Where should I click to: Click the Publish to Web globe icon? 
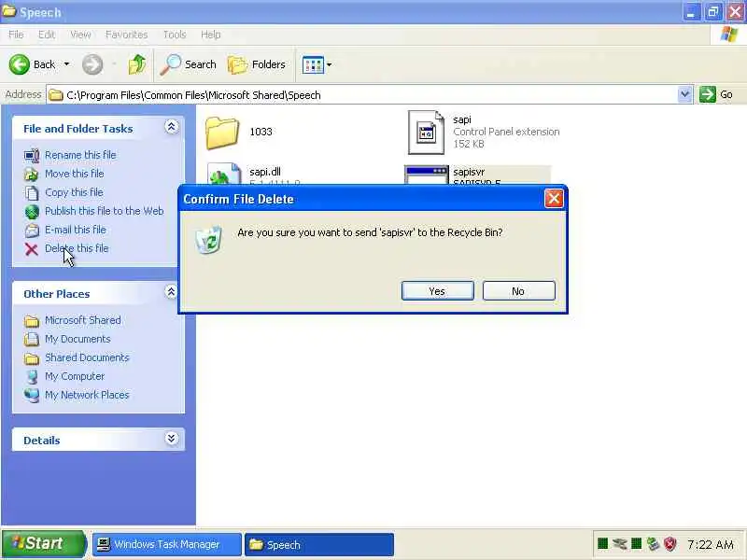click(x=32, y=212)
